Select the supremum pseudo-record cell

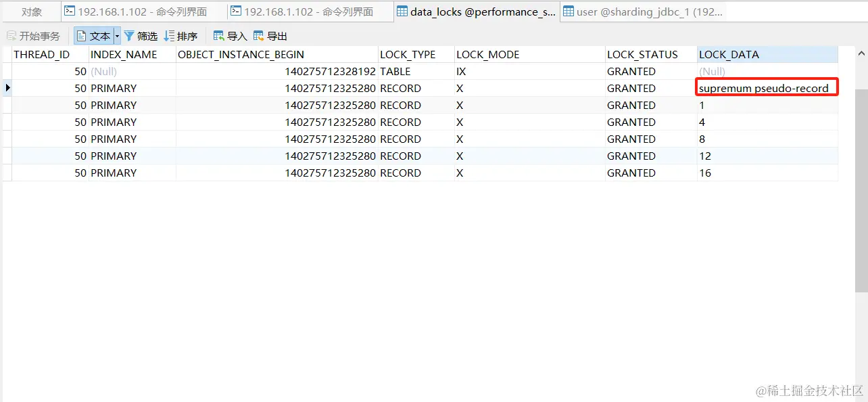tap(767, 88)
